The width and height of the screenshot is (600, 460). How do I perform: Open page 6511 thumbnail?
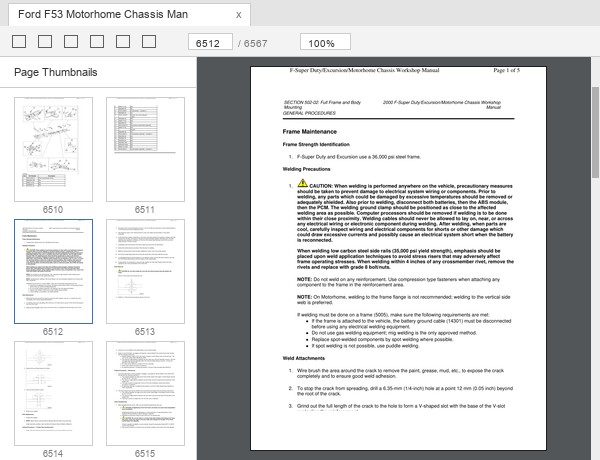pos(145,149)
